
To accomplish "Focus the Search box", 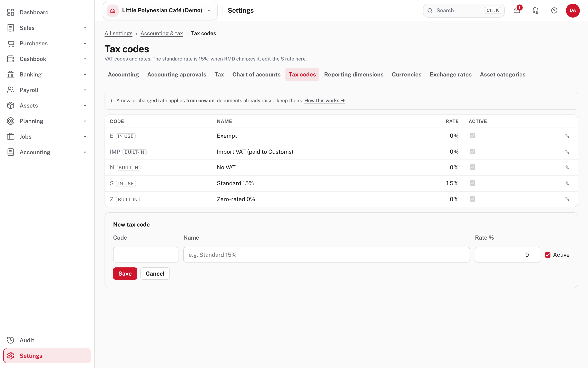I will coord(464,10).
